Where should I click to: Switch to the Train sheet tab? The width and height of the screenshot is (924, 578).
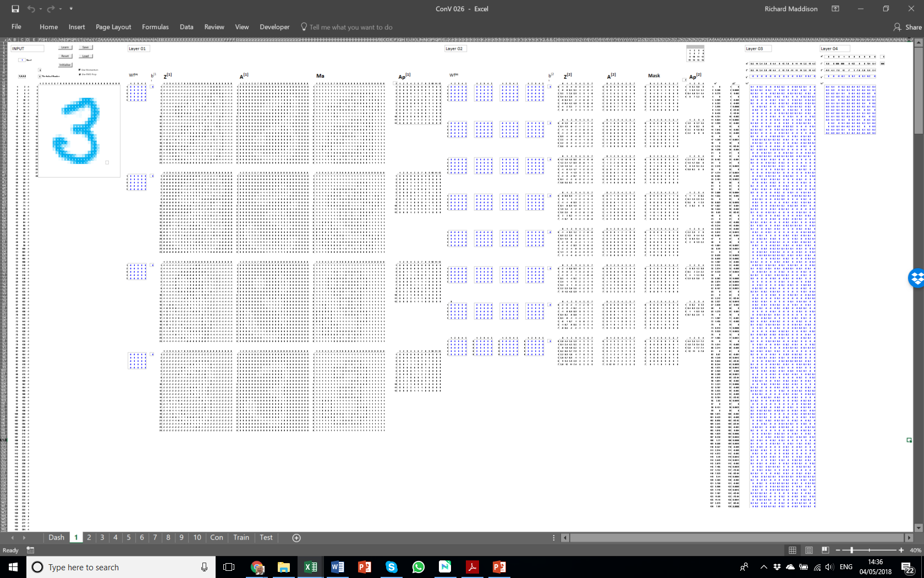coord(241,538)
